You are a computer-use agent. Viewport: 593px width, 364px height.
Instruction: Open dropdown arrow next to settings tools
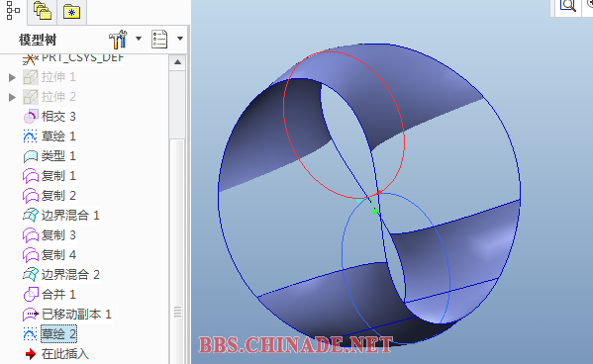(x=139, y=39)
